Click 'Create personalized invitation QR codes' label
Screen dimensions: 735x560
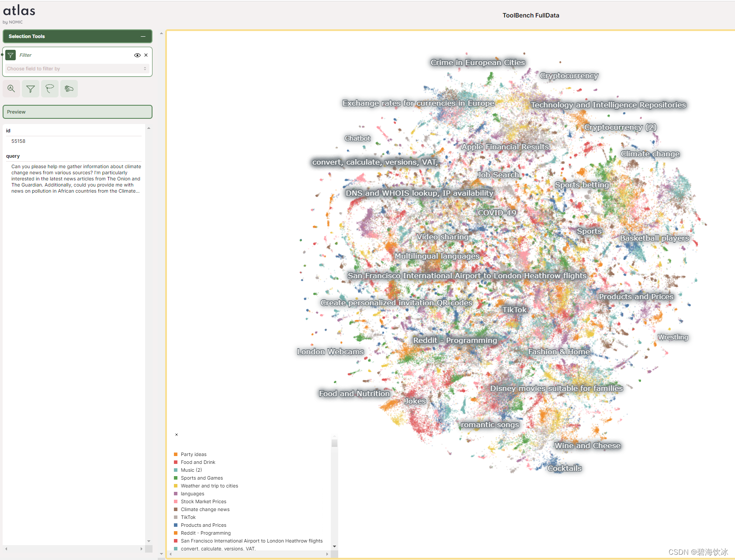pos(396,303)
